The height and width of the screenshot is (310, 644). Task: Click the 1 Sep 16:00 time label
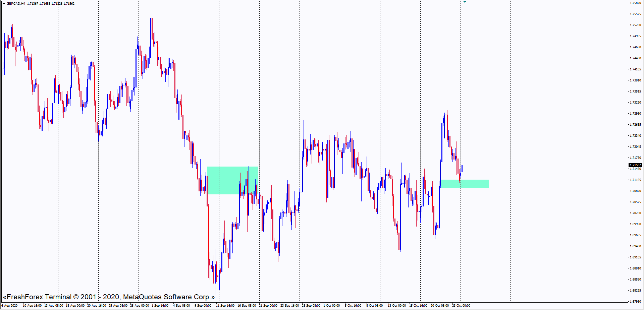click(x=160, y=306)
